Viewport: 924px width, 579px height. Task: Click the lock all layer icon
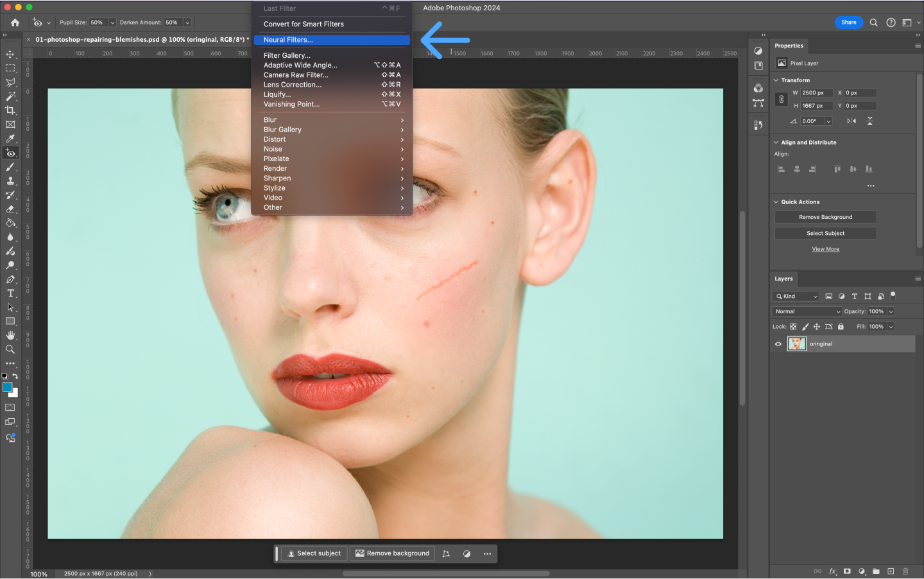click(x=841, y=327)
